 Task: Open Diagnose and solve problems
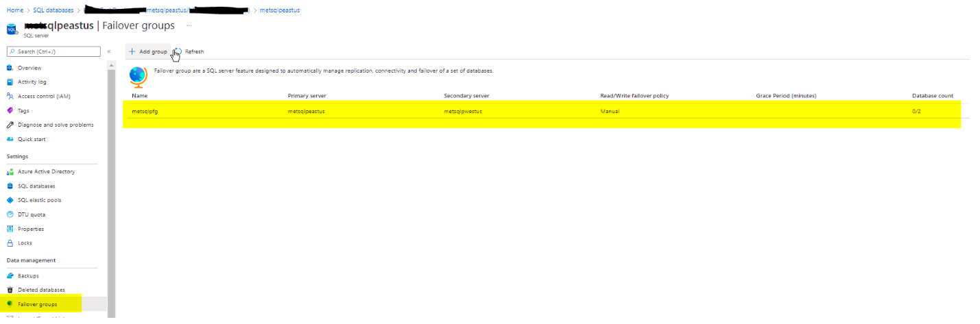pyautogui.click(x=55, y=125)
